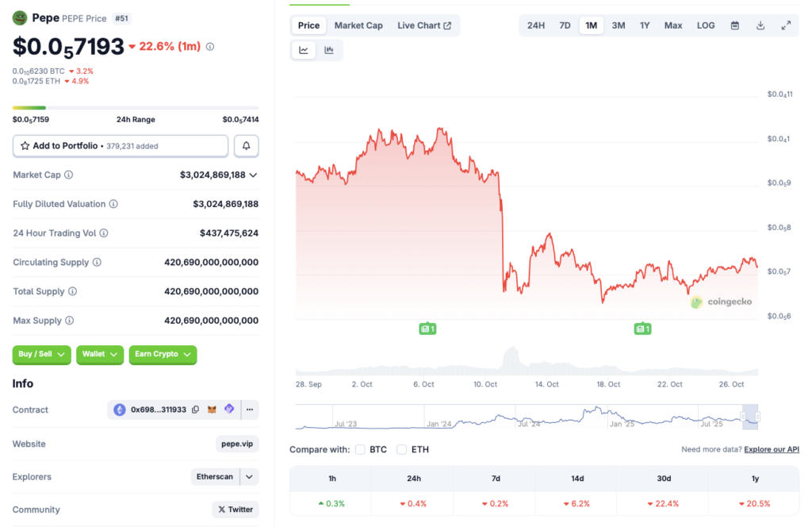Toggle the LOG scale button
Image resolution: width=812 pixels, height=527 pixels.
706,25
